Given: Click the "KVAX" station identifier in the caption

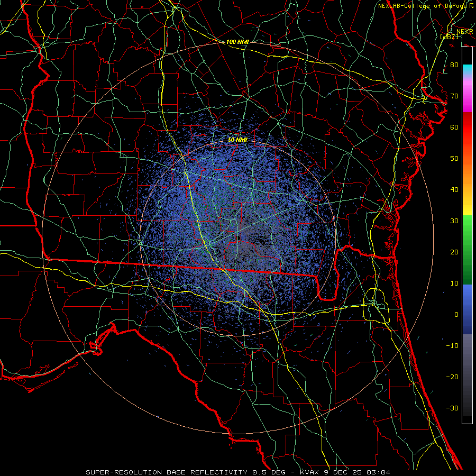Looking at the screenshot, I should pyautogui.click(x=310, y=472).
